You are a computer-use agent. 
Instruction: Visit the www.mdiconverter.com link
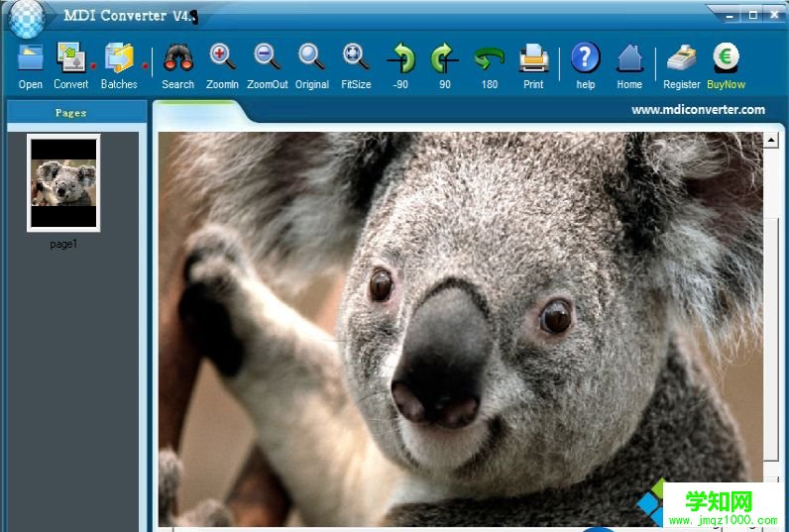coord(698,110)
